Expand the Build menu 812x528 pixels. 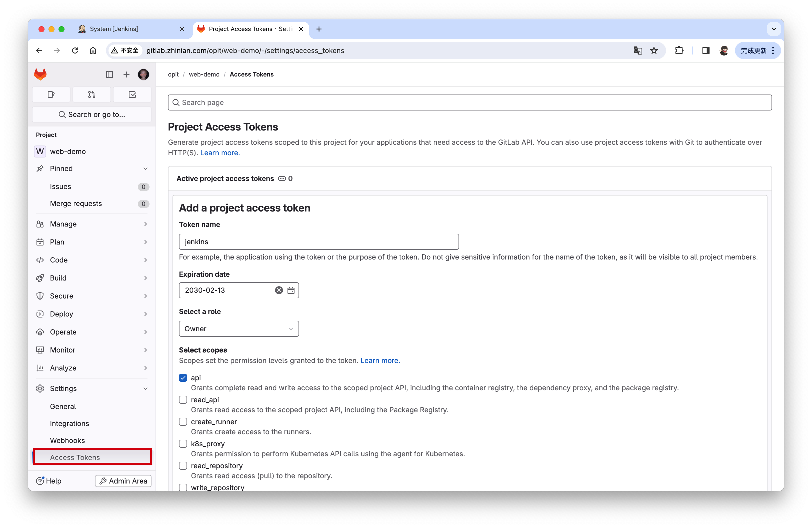click(92, 278)
